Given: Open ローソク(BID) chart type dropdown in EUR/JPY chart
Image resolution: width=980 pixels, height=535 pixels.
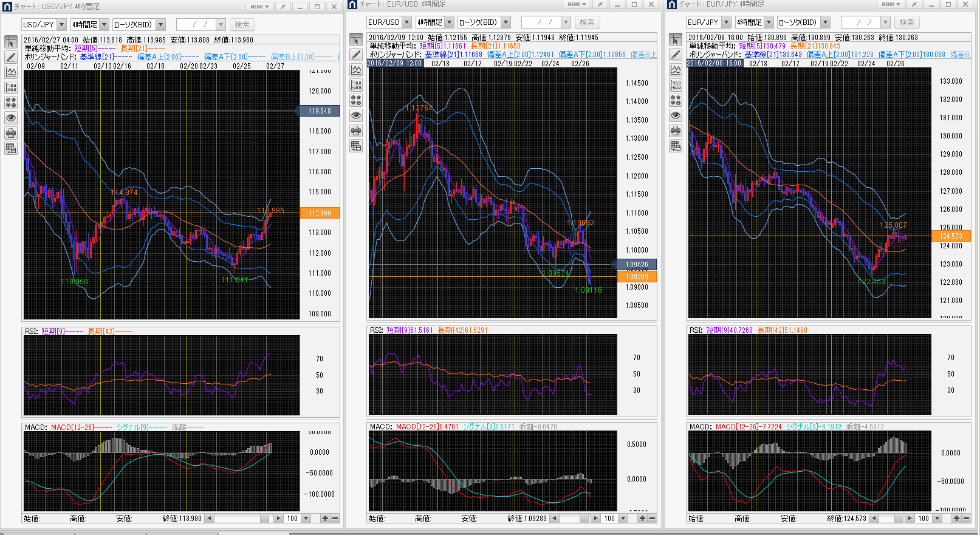Looking at the screenshot, I should (x=825, y=22).
